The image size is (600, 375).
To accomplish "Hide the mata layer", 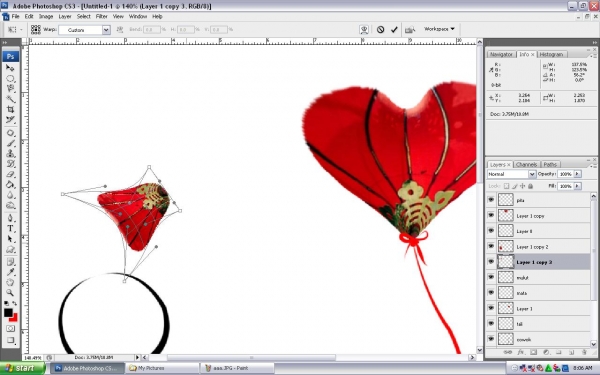I will [491, 292].
